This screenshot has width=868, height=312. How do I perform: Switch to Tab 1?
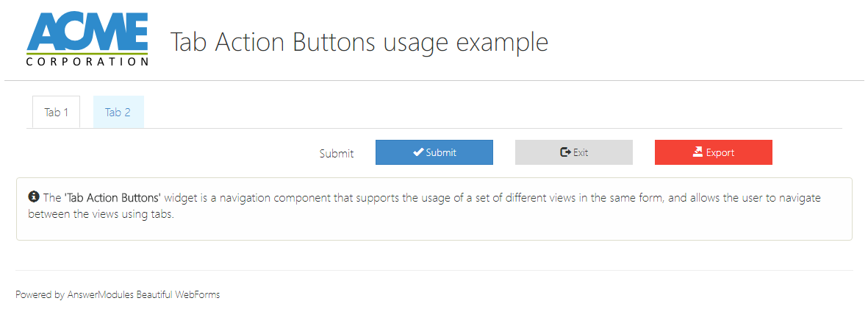tap(57, 113)
